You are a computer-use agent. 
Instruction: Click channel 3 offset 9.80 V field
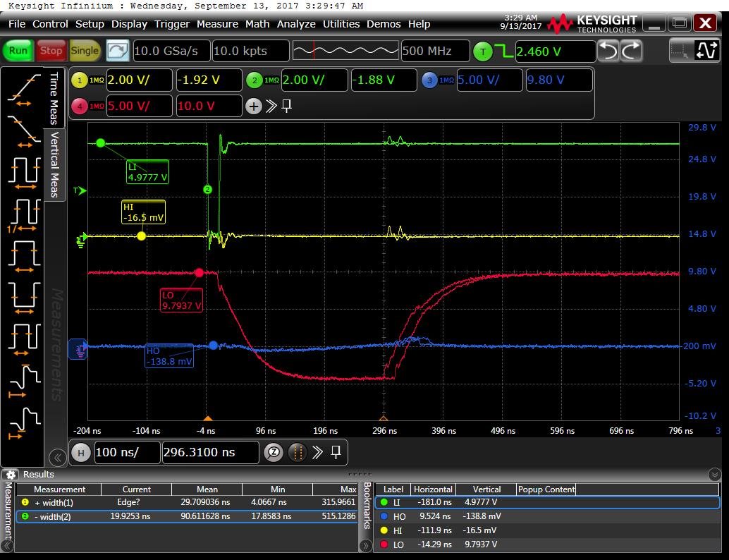coord(559,80)
